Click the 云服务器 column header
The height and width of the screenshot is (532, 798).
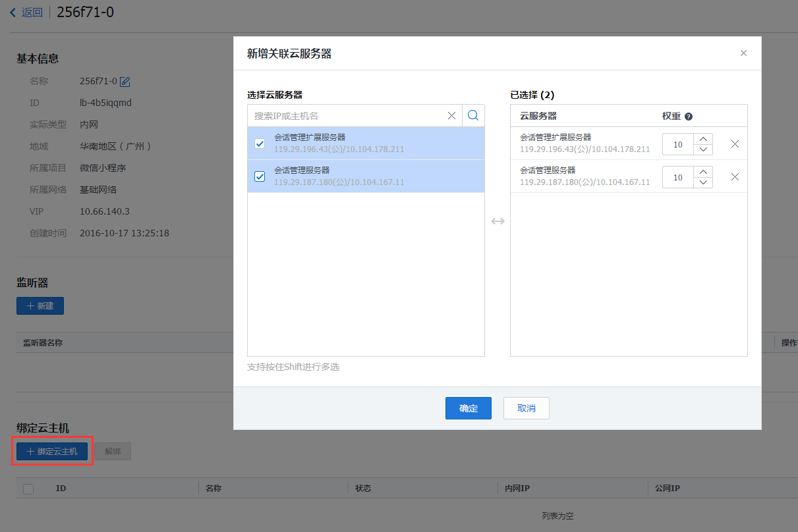(538, 116)
